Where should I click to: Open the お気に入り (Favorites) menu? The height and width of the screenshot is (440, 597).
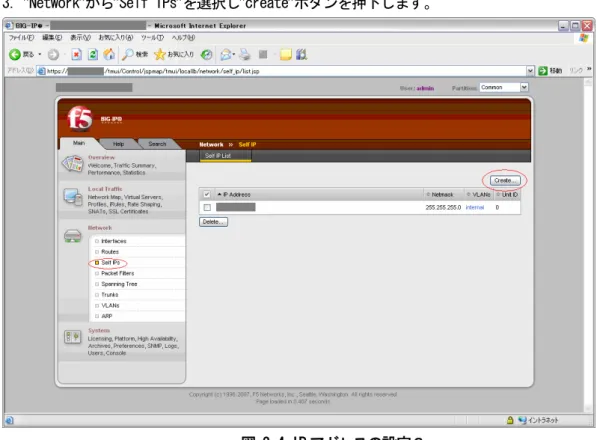point(116,38)
